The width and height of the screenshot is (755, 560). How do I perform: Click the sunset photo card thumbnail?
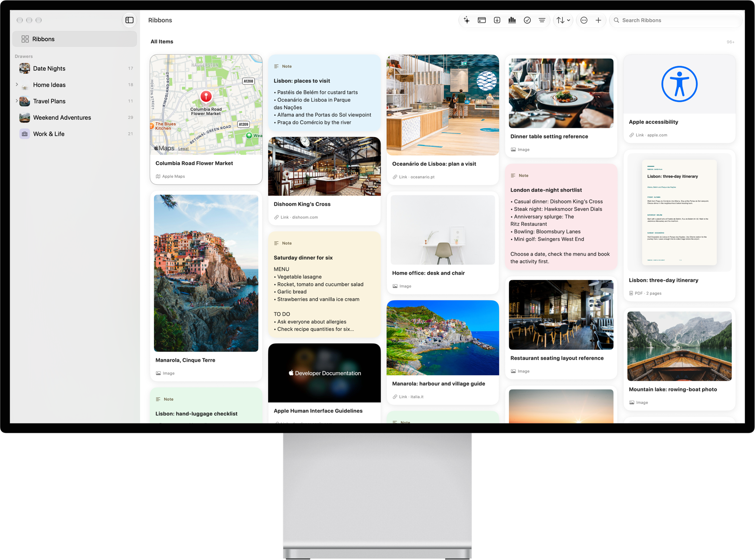click(x=561, y=406)
